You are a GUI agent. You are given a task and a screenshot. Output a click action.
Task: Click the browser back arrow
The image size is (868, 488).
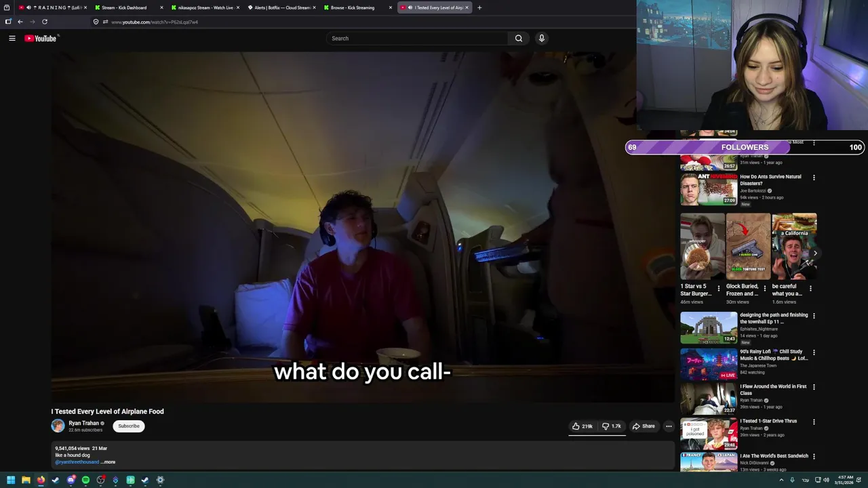[x=20, y=22]
